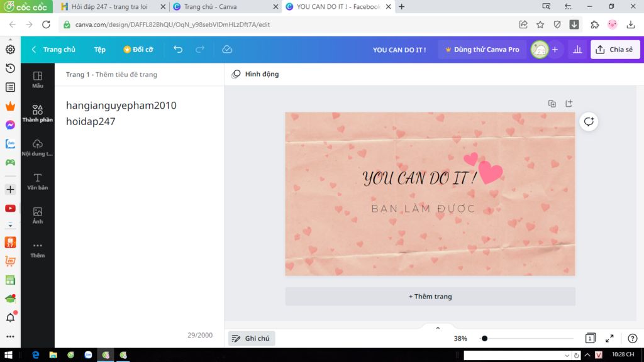The width and height of the screenshot is (644, 362).
Task: Edit the Thêm tiêu đề trang field
Action: tap(126, 74)
